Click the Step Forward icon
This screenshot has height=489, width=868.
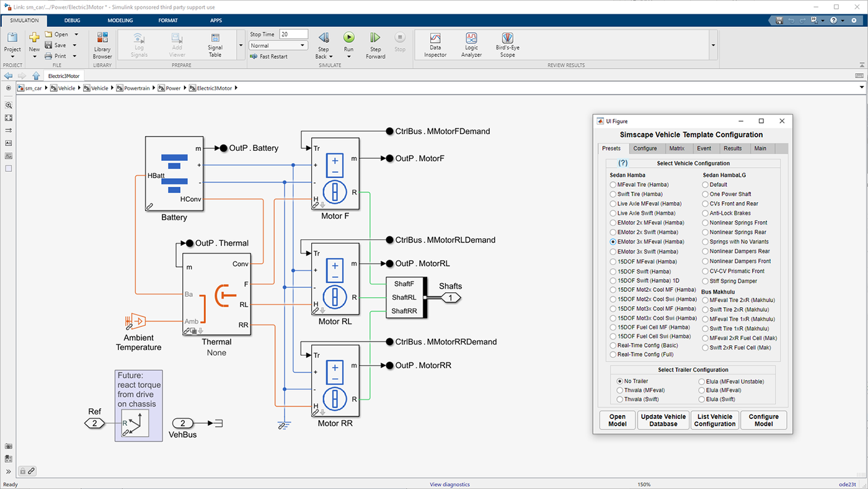click(375, 38)
